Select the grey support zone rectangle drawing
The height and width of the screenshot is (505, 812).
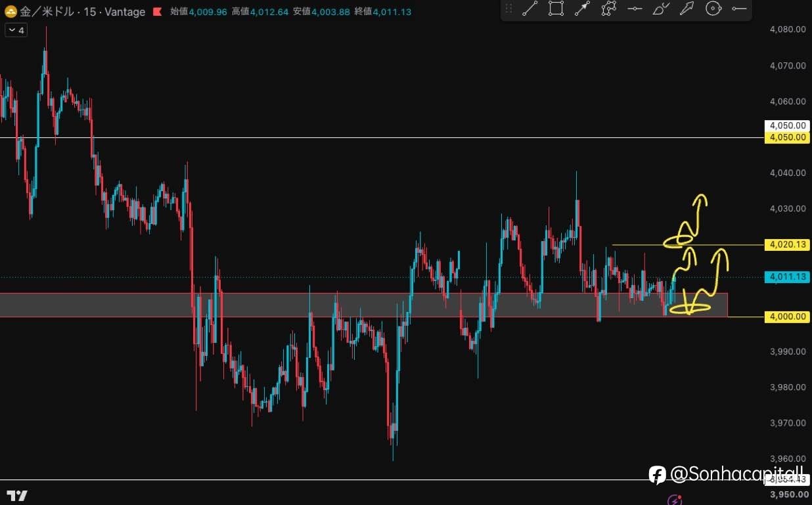pyautogui.click(x=363, y=305)
